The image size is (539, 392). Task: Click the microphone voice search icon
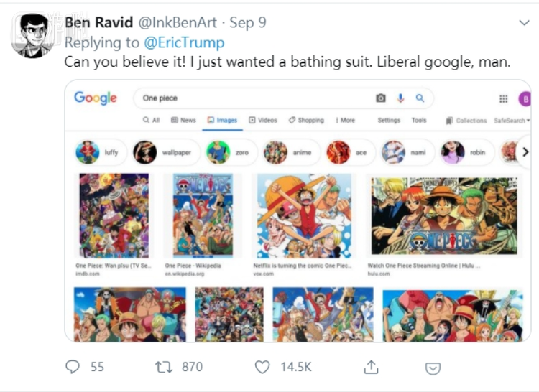(400, 98)
